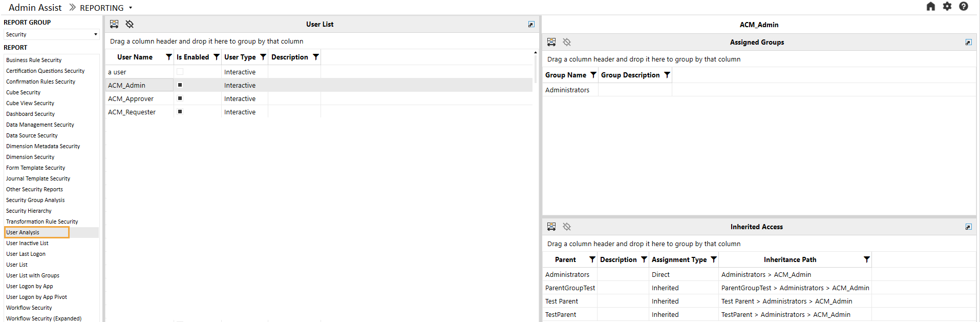The image size is (980, 322).
Task: Open the Security report group dropdown
Action: point(51,34)
